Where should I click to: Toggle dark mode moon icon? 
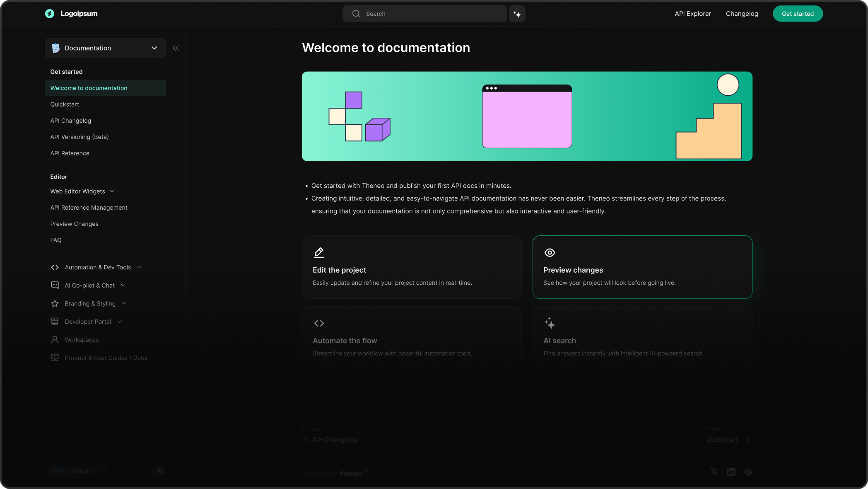pyautogui.click(x=161, y=470)
